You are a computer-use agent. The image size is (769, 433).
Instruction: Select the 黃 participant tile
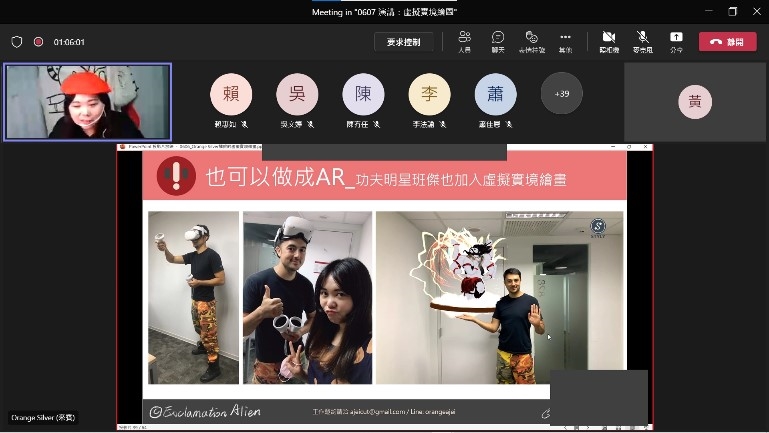(x=694, y=102)
